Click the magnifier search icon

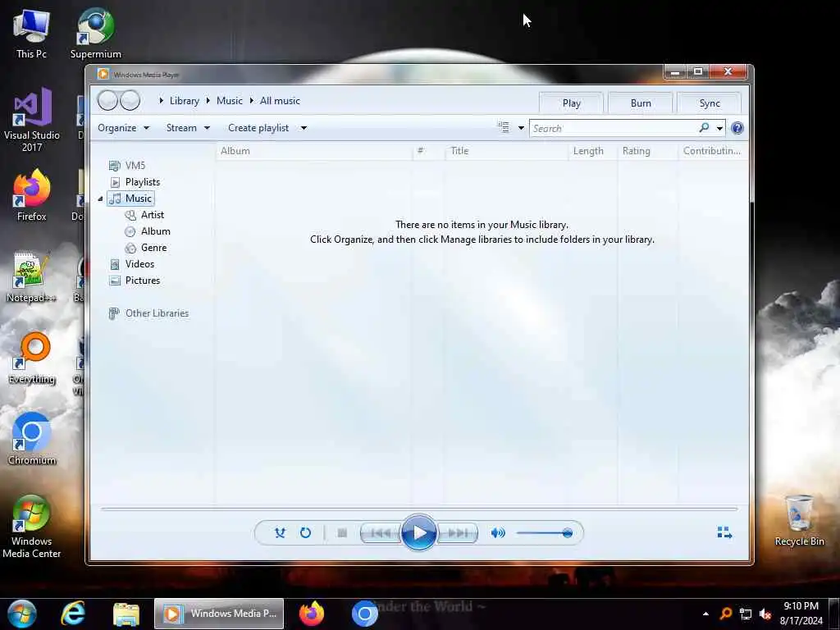(704, 127)
